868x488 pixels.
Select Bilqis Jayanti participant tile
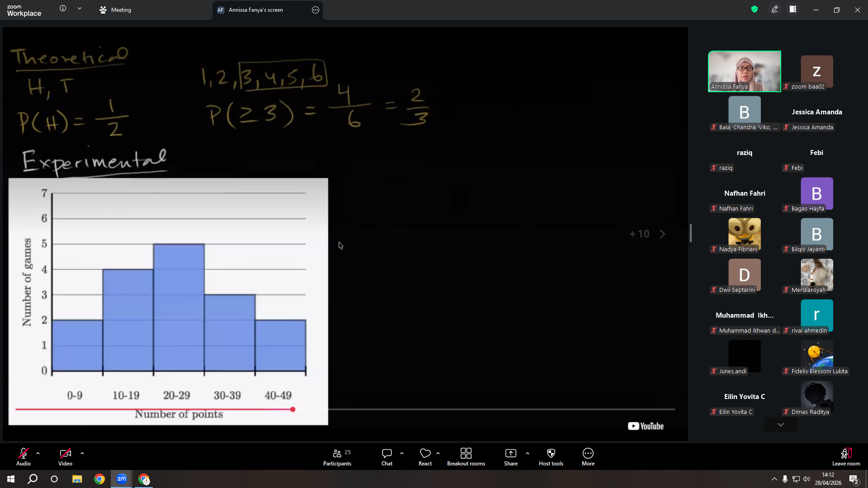pyautogui.click(x=817, y=234)
